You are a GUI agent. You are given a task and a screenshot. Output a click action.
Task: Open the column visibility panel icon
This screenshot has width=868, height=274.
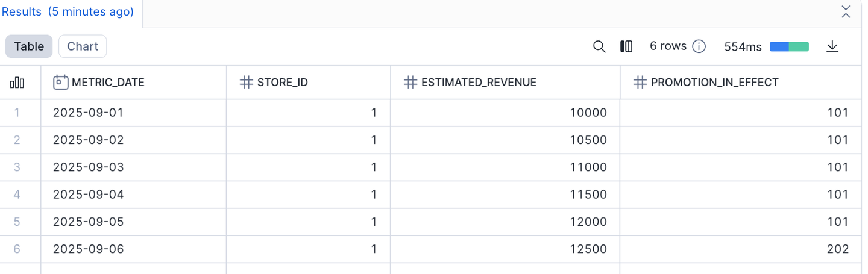[x=626, y=46]
